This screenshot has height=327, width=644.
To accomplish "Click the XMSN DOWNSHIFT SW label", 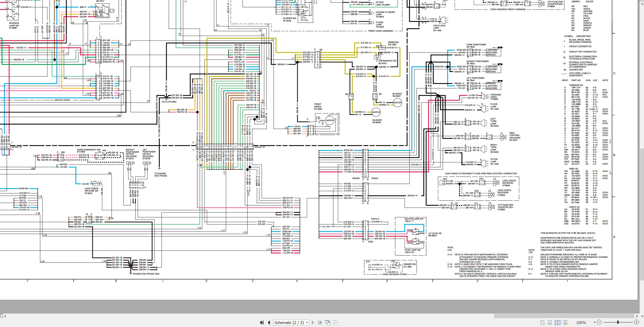I will point(89,150).
